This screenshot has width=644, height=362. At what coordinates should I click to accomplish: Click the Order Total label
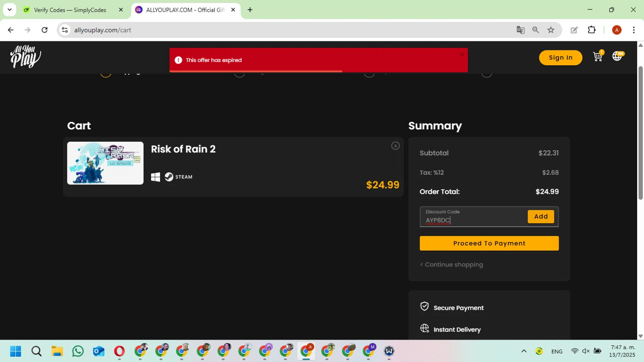point(440,192)
